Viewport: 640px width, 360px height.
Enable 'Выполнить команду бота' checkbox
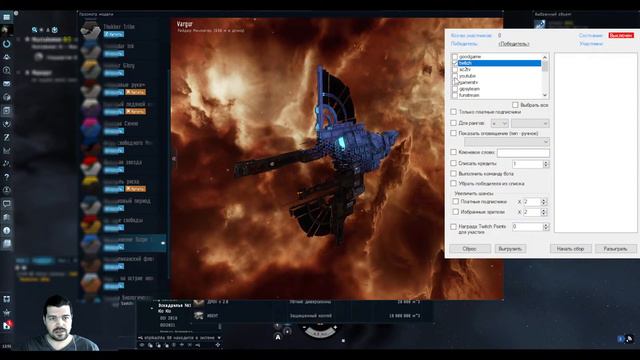pos(453,173)
